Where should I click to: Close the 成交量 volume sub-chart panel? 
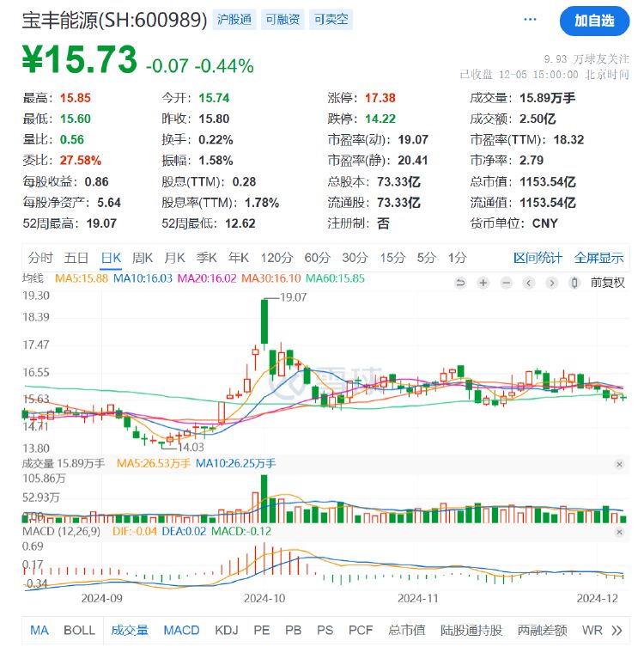[619, 464]
